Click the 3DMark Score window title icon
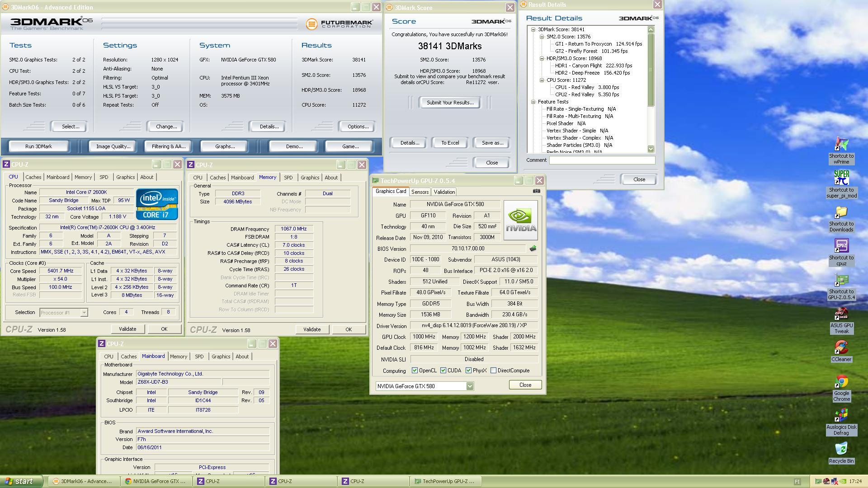 coord(389,8)
